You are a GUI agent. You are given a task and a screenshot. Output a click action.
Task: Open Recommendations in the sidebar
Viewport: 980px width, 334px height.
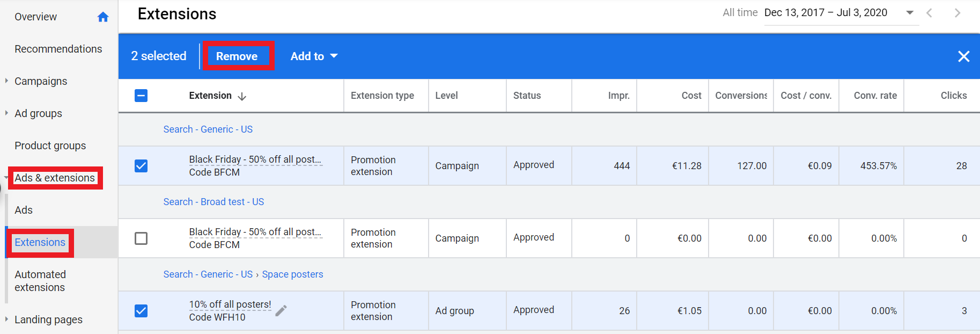tap(58, 49)
